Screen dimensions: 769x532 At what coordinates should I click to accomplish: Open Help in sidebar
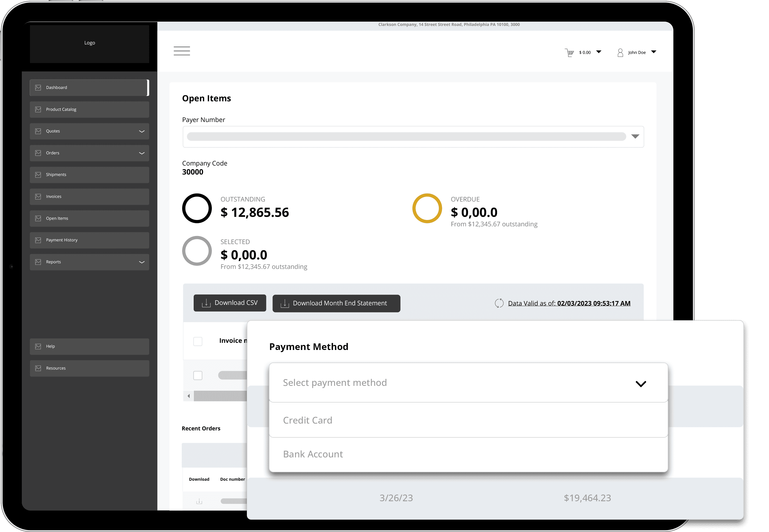pyautogui.click(x=89, y=346)
